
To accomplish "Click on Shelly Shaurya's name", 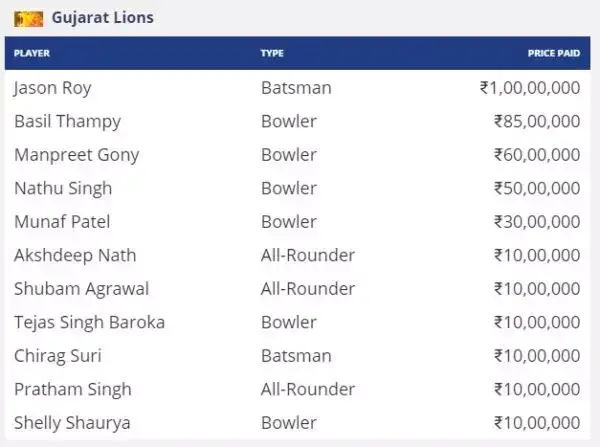I will (x=72, y=423).
